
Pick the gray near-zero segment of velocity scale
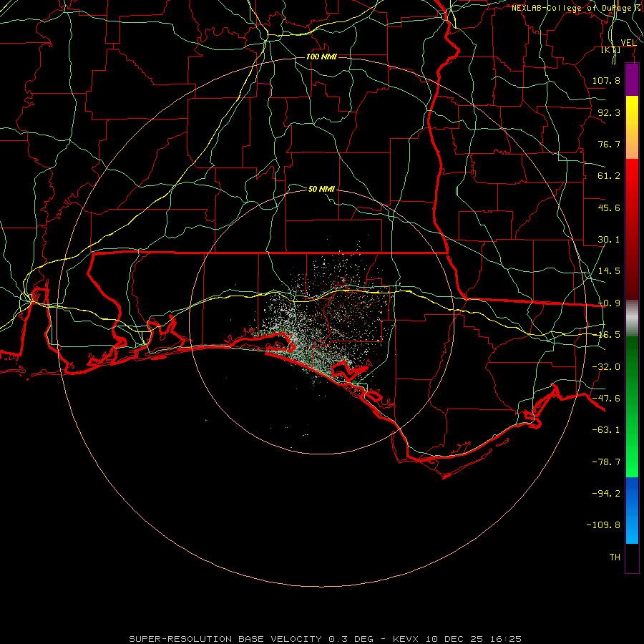(x=632, y=318)
